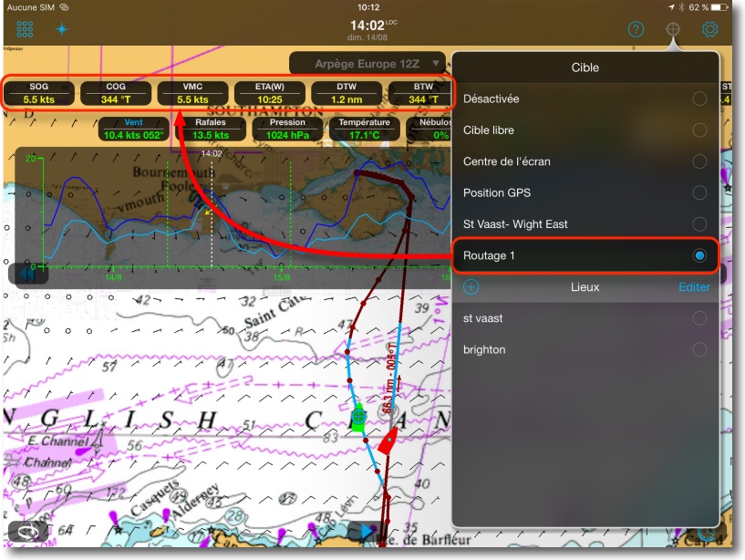Tap the SOG 5.5 kts data box
This screenshot has width=745, height=560.
[x=39, y=93]
